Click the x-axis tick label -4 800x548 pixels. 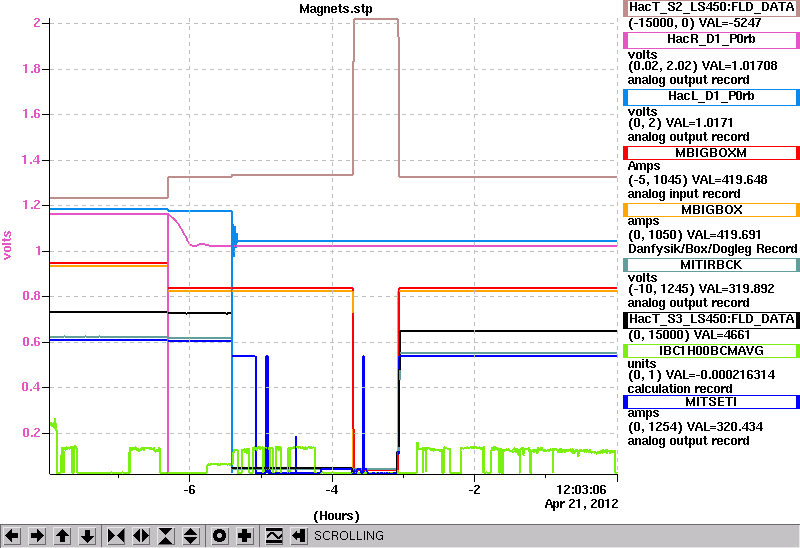click(332, 490)
